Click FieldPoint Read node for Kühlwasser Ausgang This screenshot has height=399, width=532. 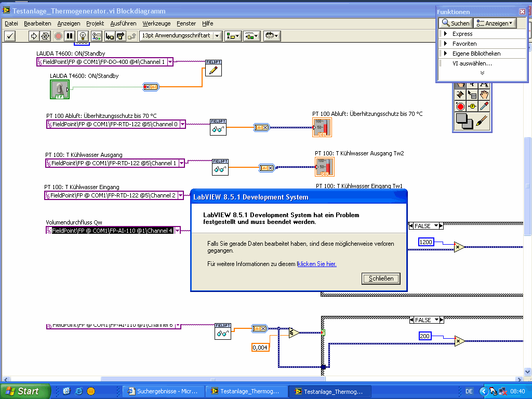pyautogui.click(x=220, y=167)
